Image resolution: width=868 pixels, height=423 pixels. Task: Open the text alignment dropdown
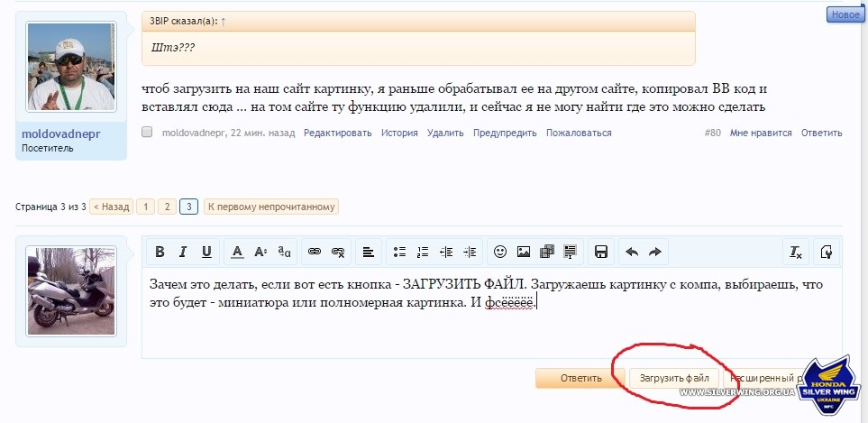[x=368, y=252]
